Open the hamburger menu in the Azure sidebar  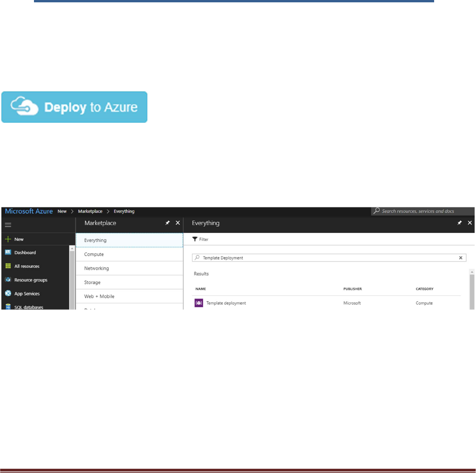pyautogui.click(x=8, y=225)
